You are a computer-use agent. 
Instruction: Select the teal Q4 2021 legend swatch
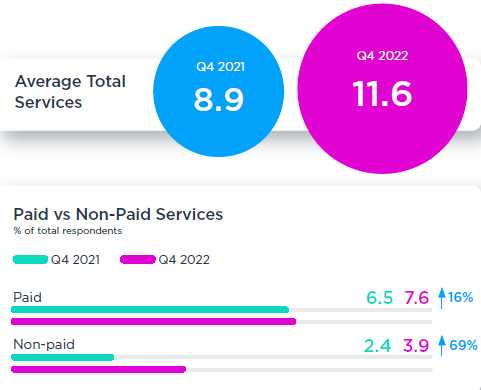coord(30,259)
